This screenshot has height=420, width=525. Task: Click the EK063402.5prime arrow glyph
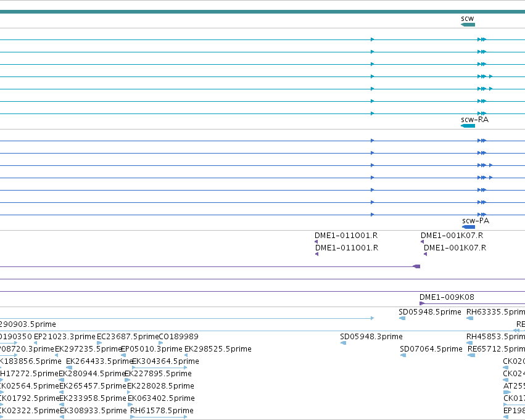tap(130, 405)
